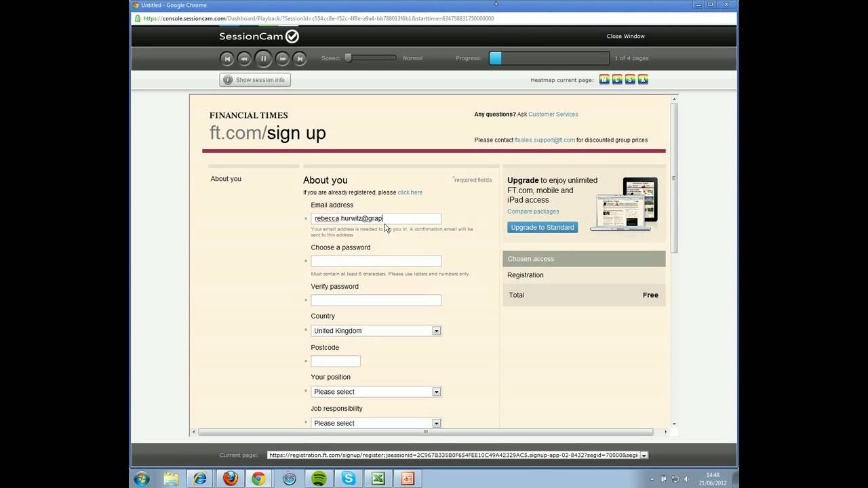Click Show session info button

(x=255, y=80)
